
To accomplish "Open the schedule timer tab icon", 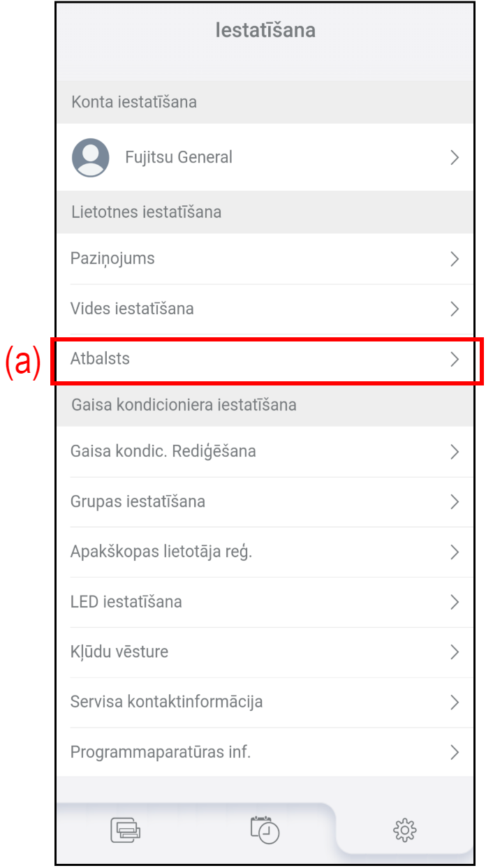I will pos(265,829).
